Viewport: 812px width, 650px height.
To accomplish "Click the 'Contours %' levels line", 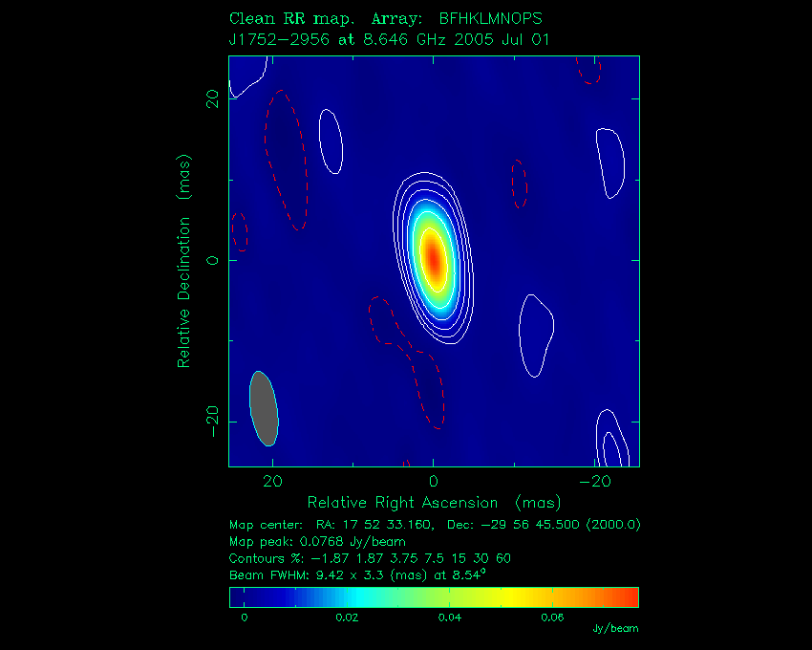I will coord(370,558).
